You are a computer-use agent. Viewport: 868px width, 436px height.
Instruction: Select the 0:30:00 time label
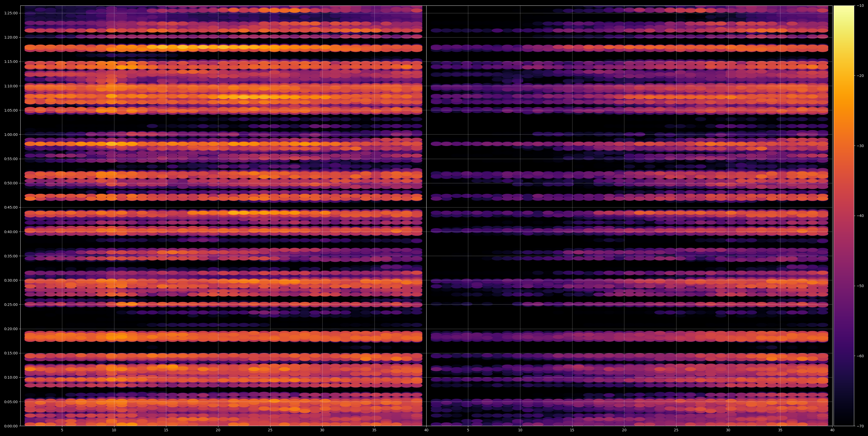11,280
